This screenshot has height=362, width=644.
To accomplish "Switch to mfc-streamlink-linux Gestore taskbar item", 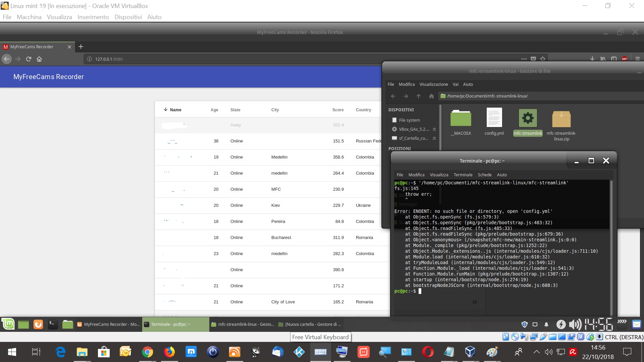I will click(243, 324).
